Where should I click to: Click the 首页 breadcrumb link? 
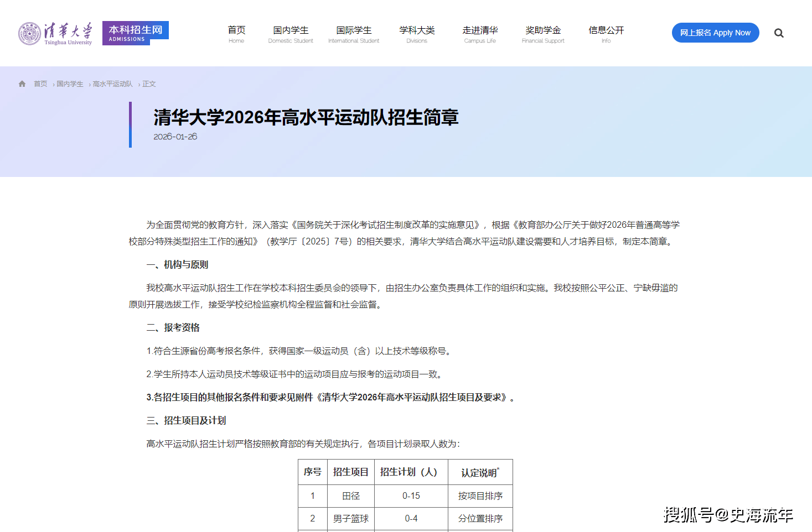[40, 84]
